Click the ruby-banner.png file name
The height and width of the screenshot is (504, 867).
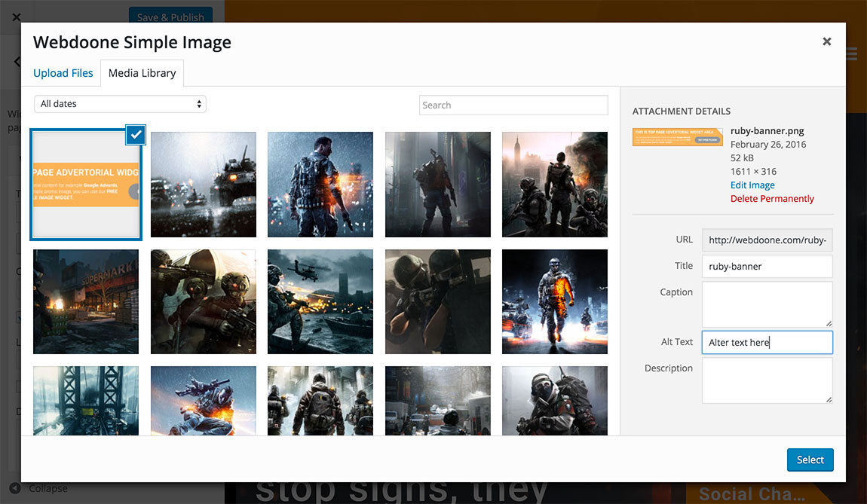tap(767, 131)
